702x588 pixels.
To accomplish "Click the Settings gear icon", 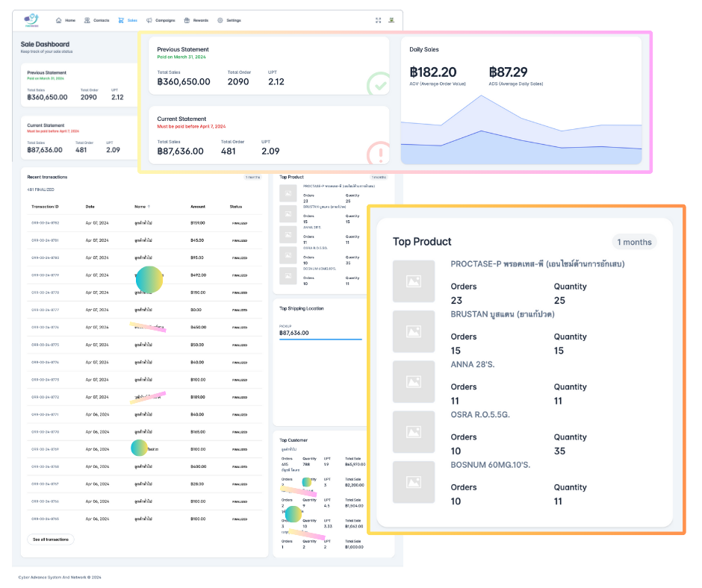I will 220,20.
